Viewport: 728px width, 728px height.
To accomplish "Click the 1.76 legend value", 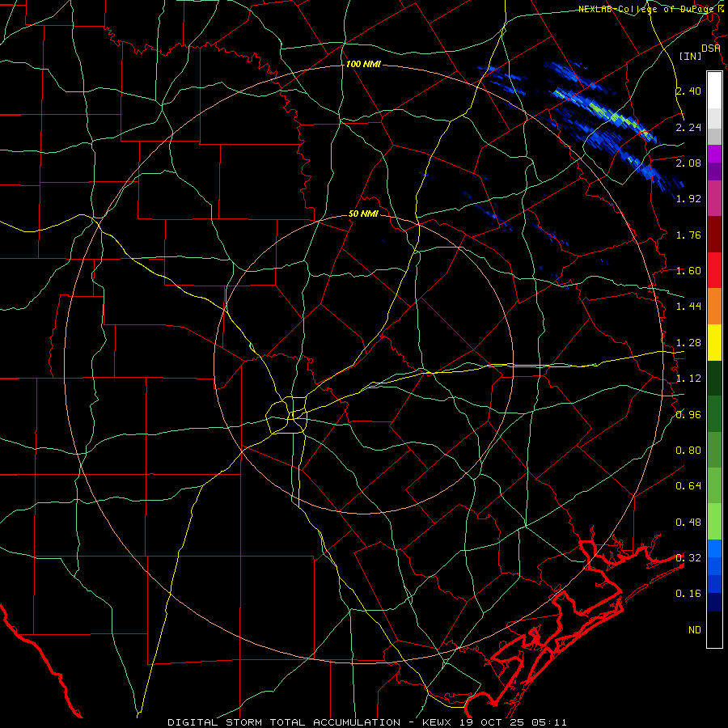I will (x=688, y=235).
